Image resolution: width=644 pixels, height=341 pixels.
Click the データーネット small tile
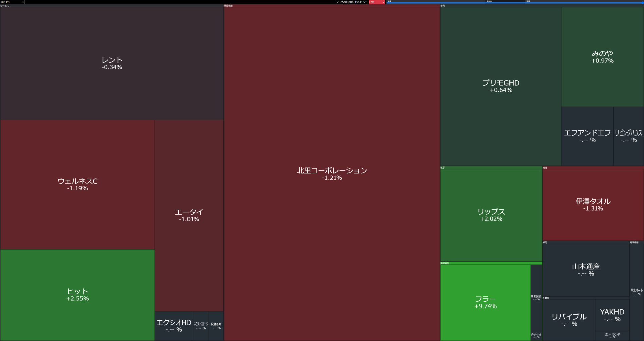tap(536, 336)
